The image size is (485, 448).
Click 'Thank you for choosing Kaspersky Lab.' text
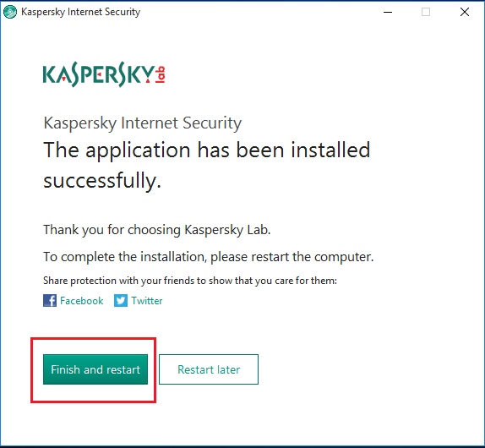click(x=157, y=230)
